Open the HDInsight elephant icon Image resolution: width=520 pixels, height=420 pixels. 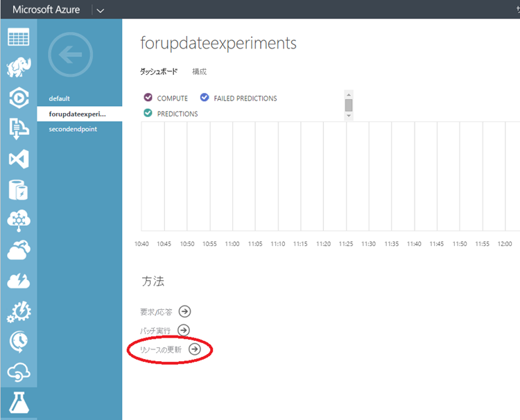[19, 67]
